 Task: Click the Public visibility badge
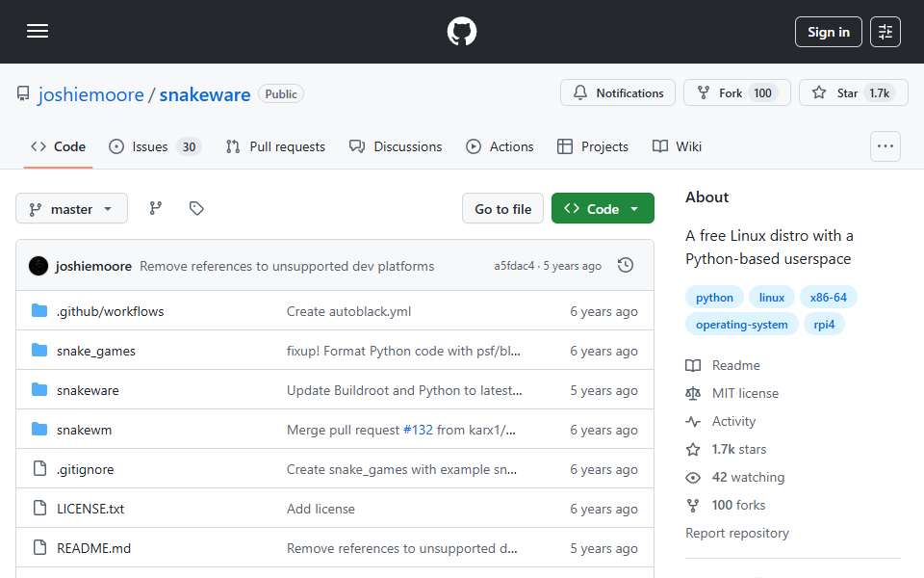coord(281,93)
